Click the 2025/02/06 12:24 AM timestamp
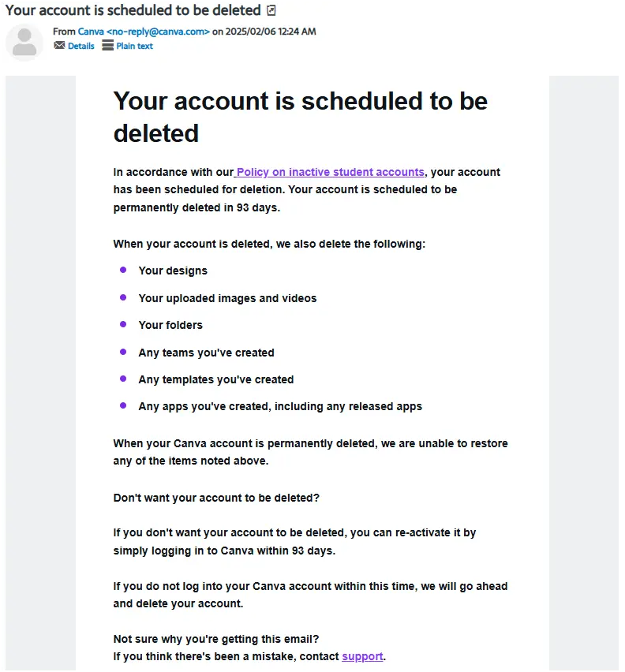 click(x=271, y=32)
